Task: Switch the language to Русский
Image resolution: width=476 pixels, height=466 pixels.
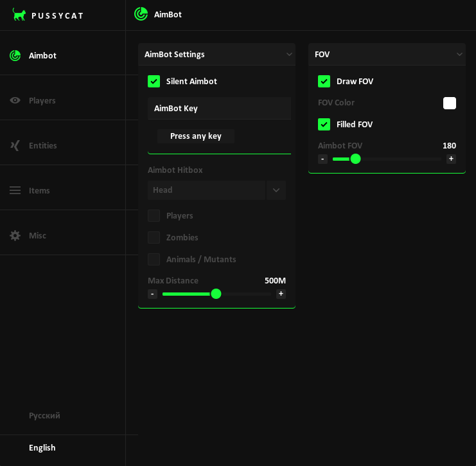Action: [44, 415]
